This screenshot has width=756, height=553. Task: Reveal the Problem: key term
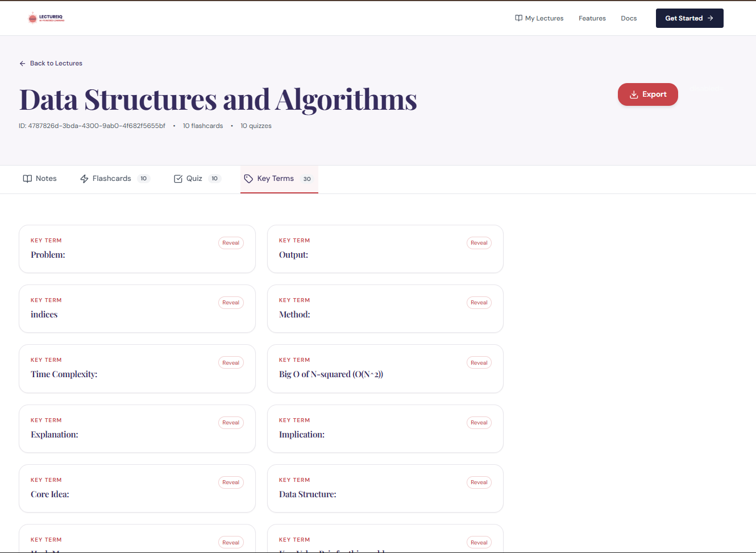point(231,243)
